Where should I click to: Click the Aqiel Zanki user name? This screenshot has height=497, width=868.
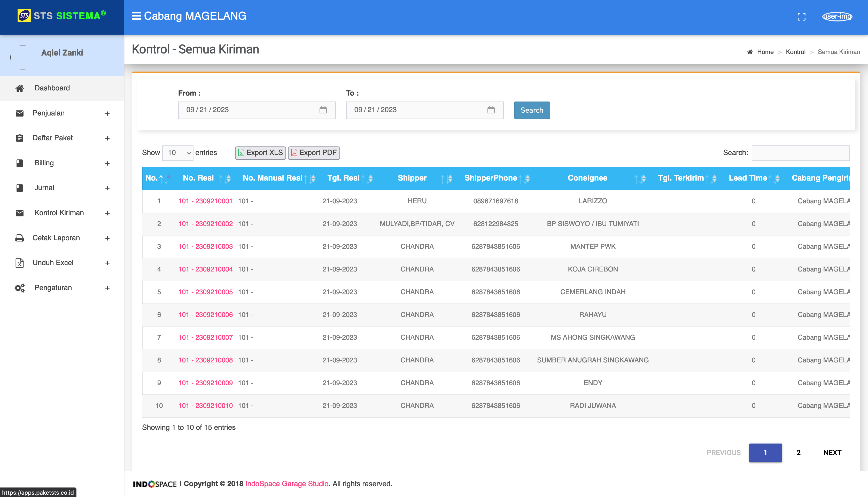coord(62,53)
